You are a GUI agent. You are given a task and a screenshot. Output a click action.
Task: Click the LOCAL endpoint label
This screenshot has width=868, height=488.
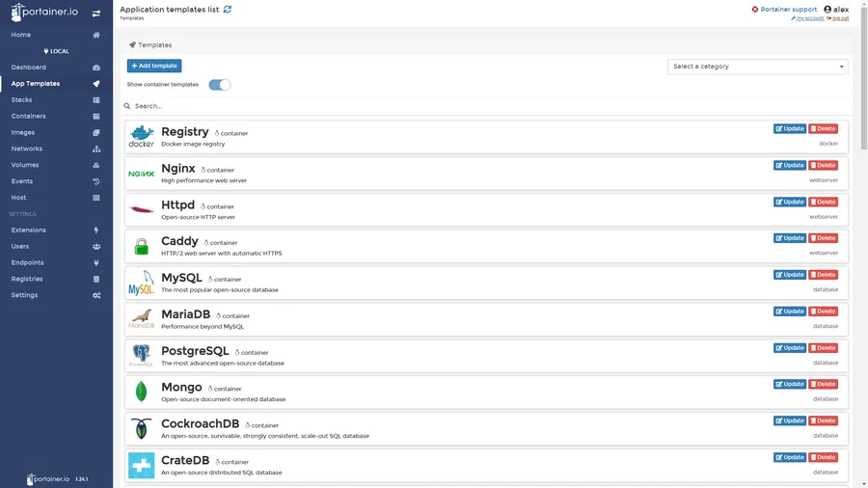click(x=56, y=51)
